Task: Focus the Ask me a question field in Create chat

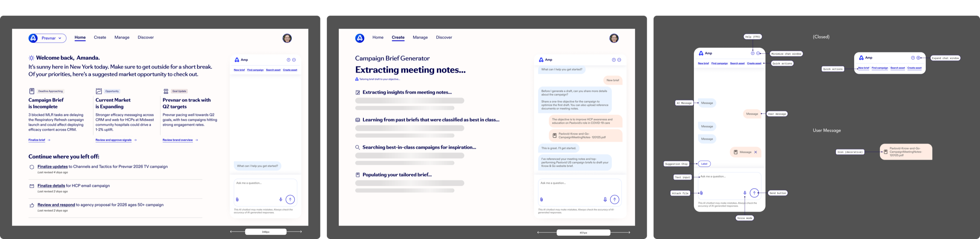Action: coord(580,192)
